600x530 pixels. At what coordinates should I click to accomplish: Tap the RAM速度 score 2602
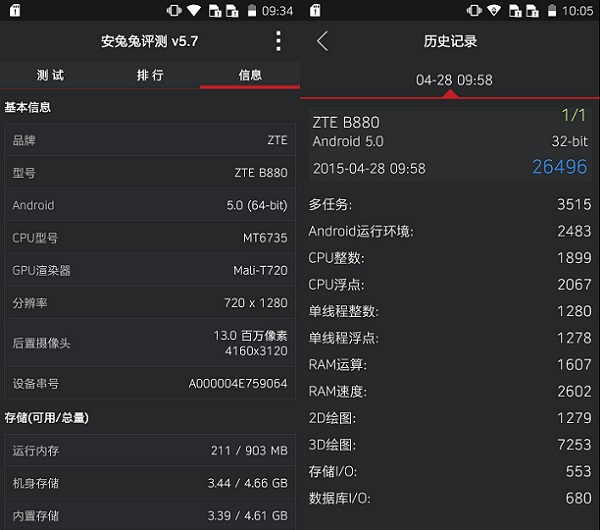pos(574,391)
